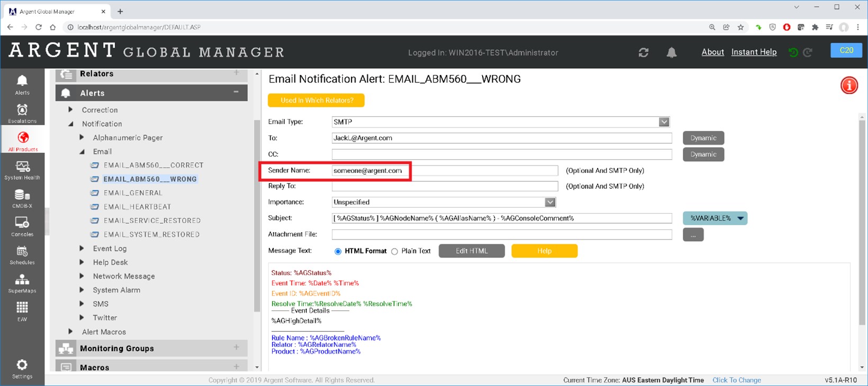Viewport: 868px width, 386px height.
Task: Click the notification bell in header
Action: [x=671, y=52]
